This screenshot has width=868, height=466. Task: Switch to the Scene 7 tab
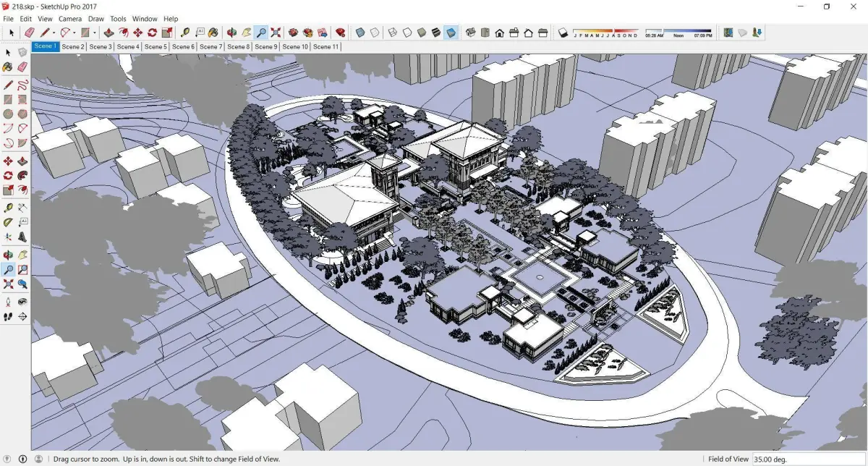[x=210, y=46]
